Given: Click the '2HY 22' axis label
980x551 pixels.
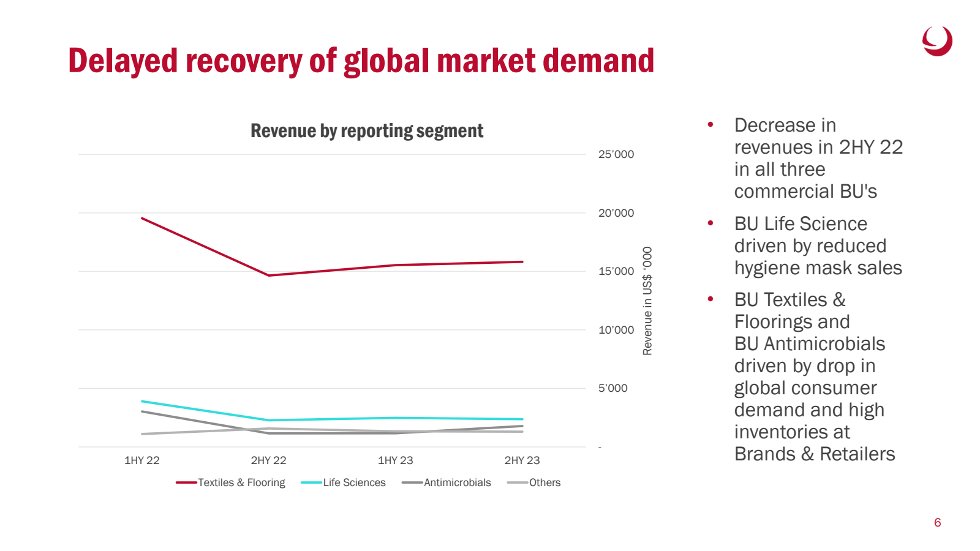Looking at the screenshot, I should click(x=269, y=460).
